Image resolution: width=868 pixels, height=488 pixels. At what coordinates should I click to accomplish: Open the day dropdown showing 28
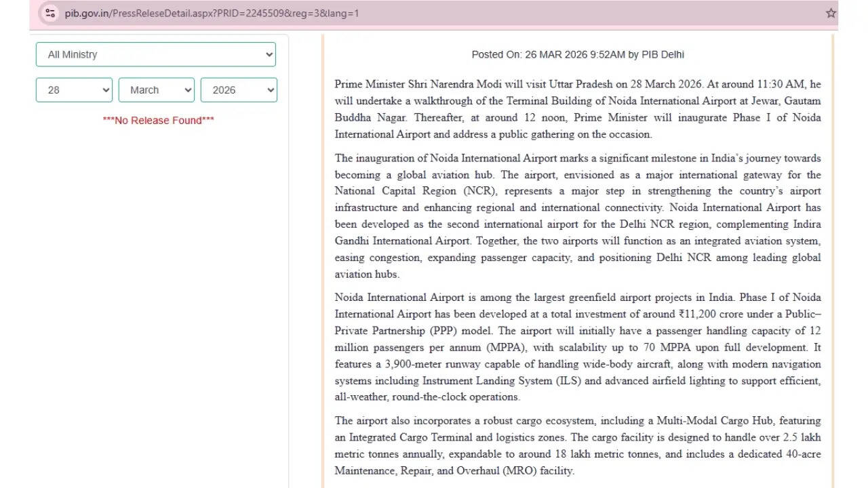[x=74, y=89]
